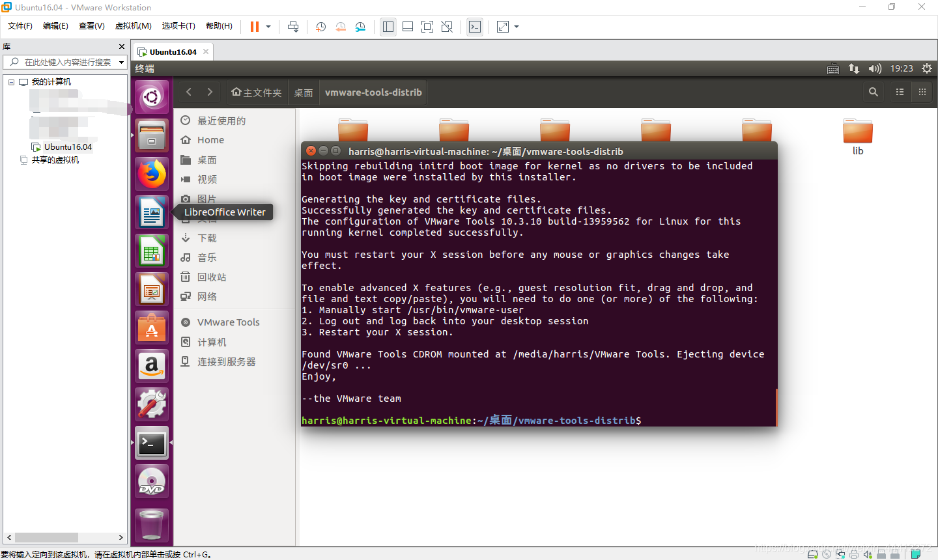Click the DVD disc launcher icon
The width and height of the screenshot is (938, 560).
pyautogui.click(x=152, y=482)
